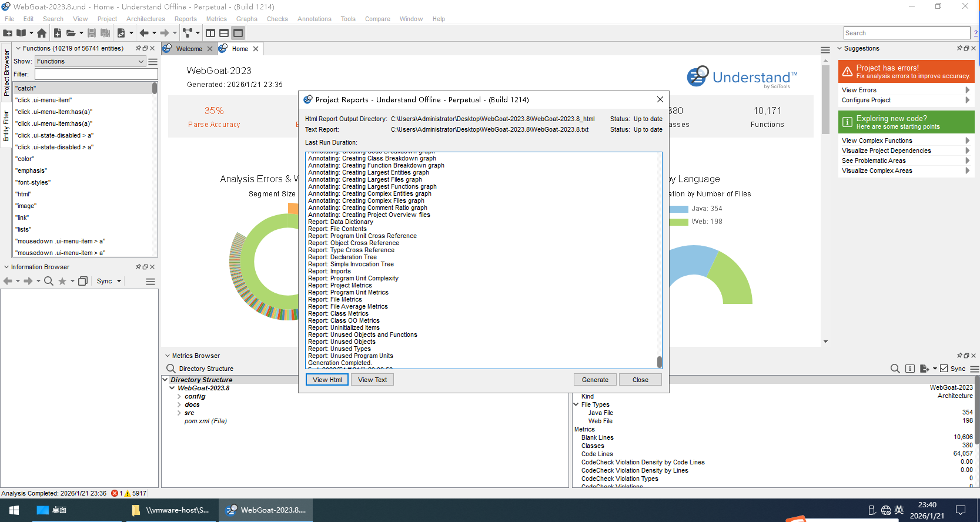Image resolution: width=980 pixels, height=522 pixels.
Task: Switch to the Welcome tab
Action: point(189,49)
